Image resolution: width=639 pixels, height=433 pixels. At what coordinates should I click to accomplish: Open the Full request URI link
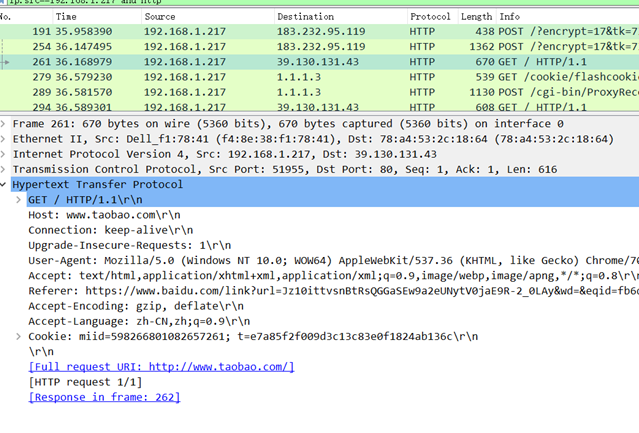[161, 367]
